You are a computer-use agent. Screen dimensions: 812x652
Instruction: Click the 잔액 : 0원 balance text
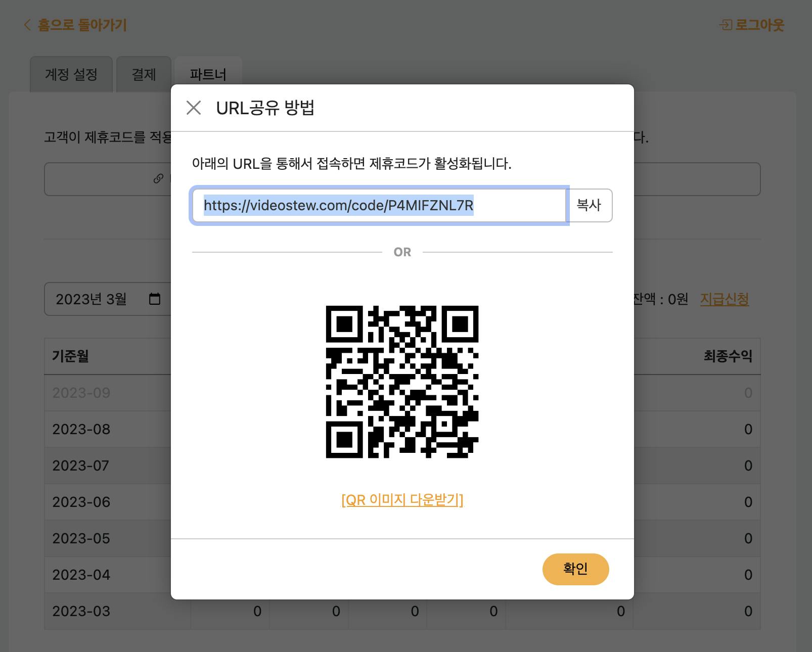(x=660, y=299)
